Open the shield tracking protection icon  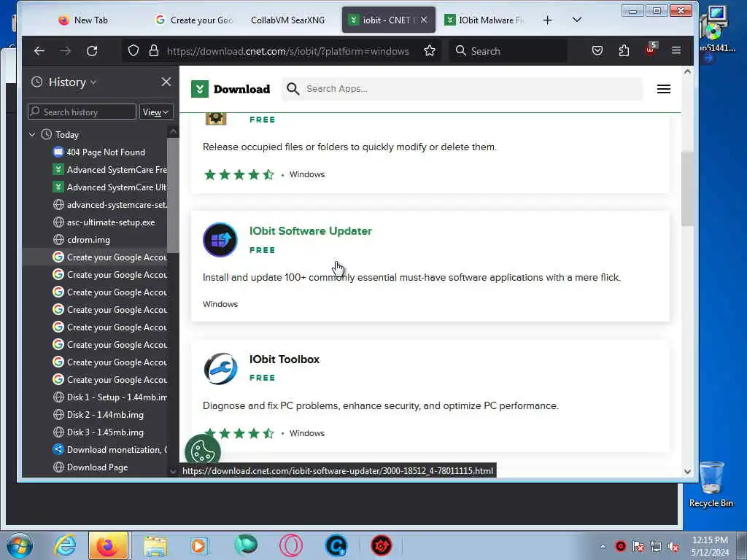pyautogui.click(x=133, y=51)
